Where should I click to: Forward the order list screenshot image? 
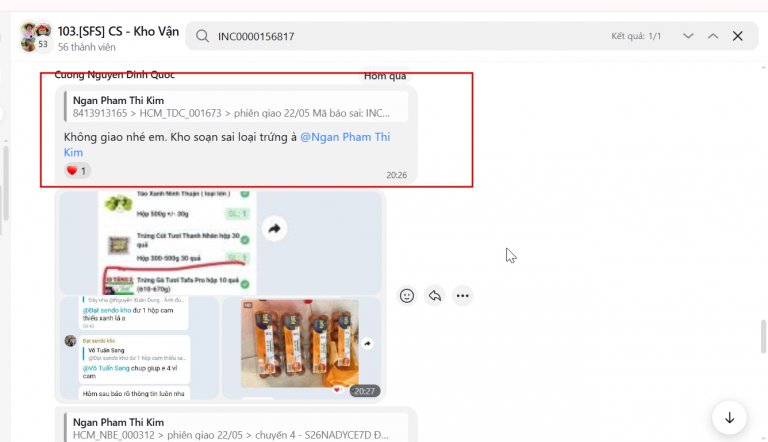click(x=274, y=228)
